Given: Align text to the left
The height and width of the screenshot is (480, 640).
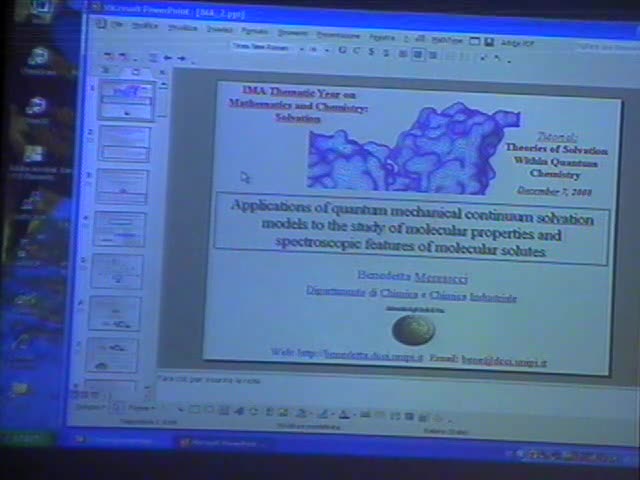Looking at the screenshot, I should pos(403,53).
